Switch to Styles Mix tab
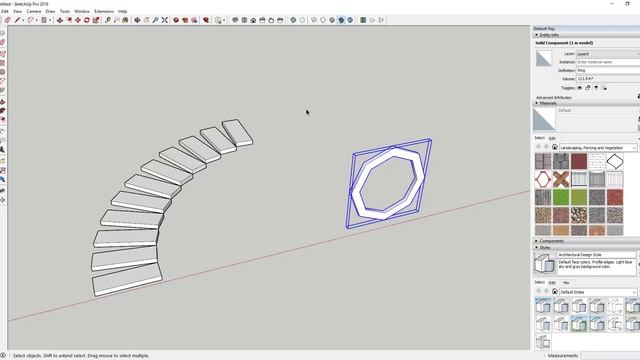 click(x=566, y=282)
